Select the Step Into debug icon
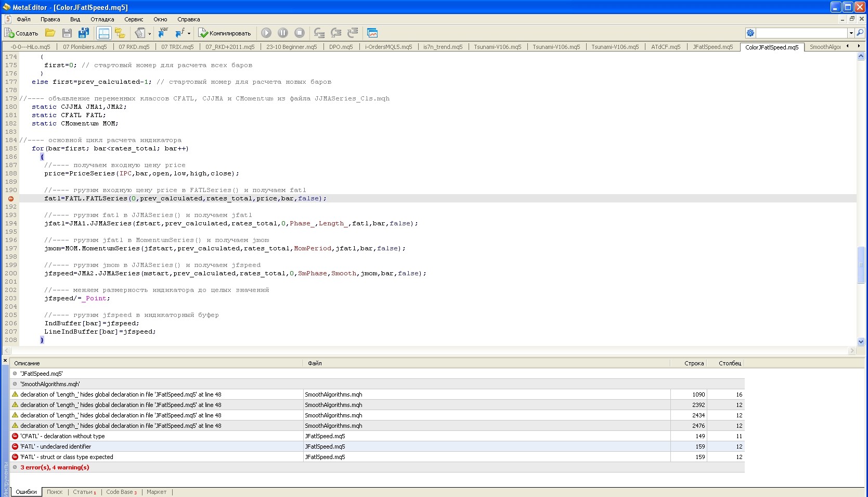The width and height of the screenshot is (868, 497). pos(319,33)
